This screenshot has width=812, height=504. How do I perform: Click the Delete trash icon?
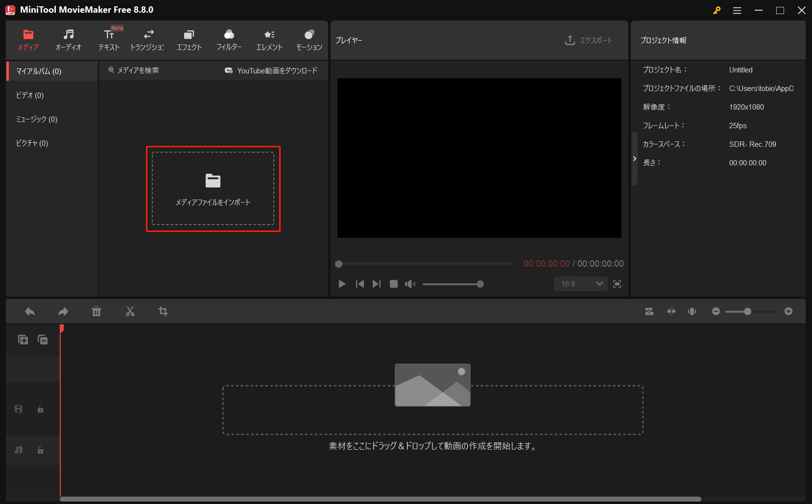tap(96, 312)
